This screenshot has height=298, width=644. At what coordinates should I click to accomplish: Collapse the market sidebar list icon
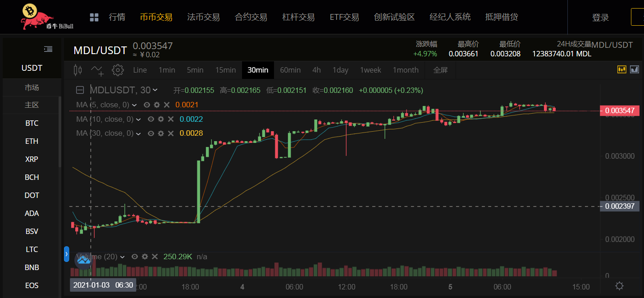pyautogui.click(x=48, y=49)
